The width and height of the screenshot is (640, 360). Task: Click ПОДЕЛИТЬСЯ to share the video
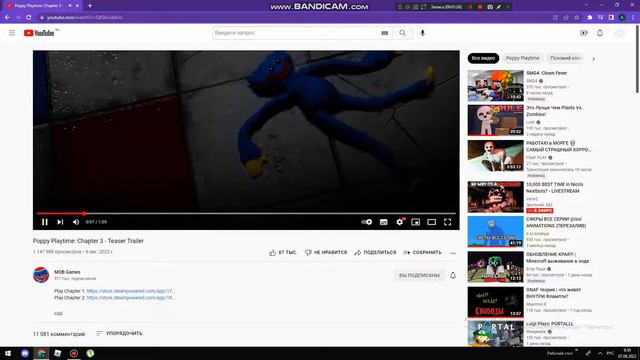(x=375, y=253)
